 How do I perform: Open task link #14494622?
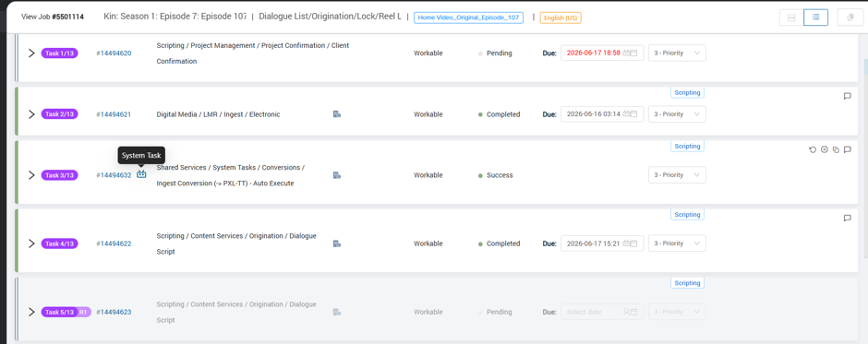tap(114, 243)
